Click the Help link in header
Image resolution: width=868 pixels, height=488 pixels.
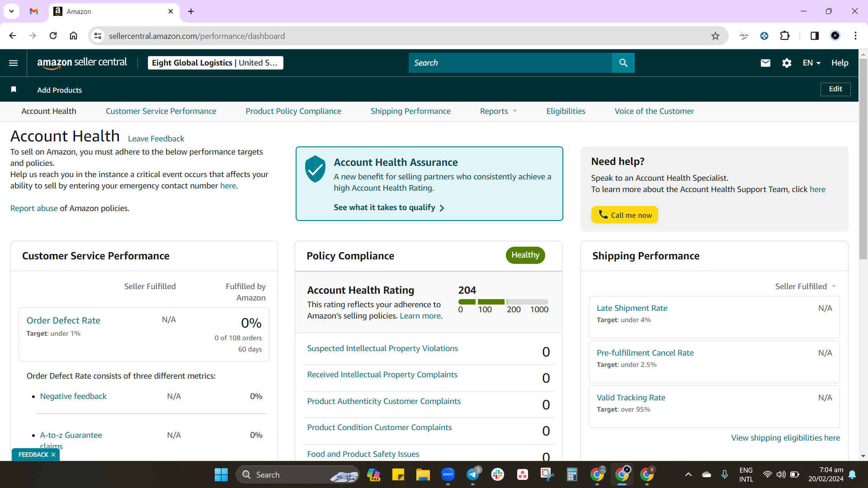pos(840,63)
